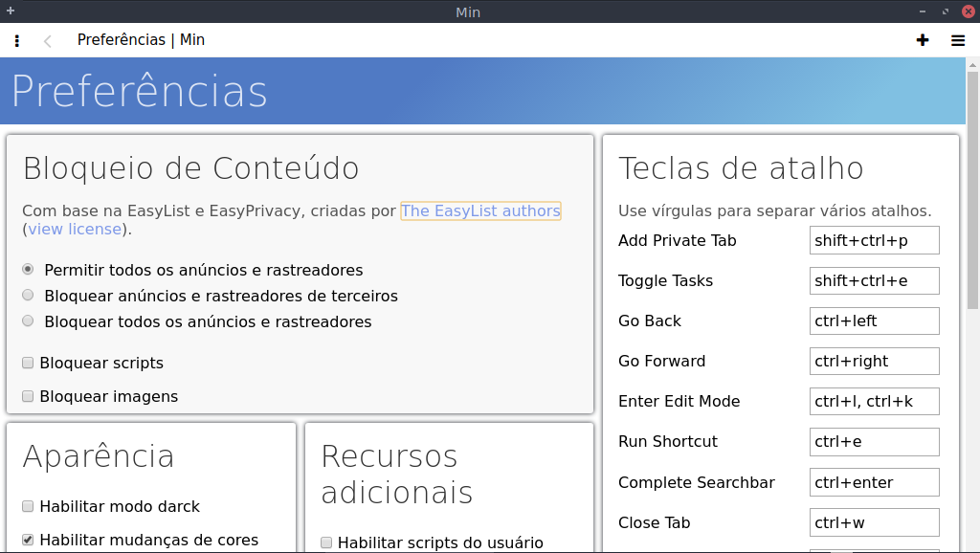Select "Bloquear todos os anúncios e rastreadores"

click(x=28, y=321)
